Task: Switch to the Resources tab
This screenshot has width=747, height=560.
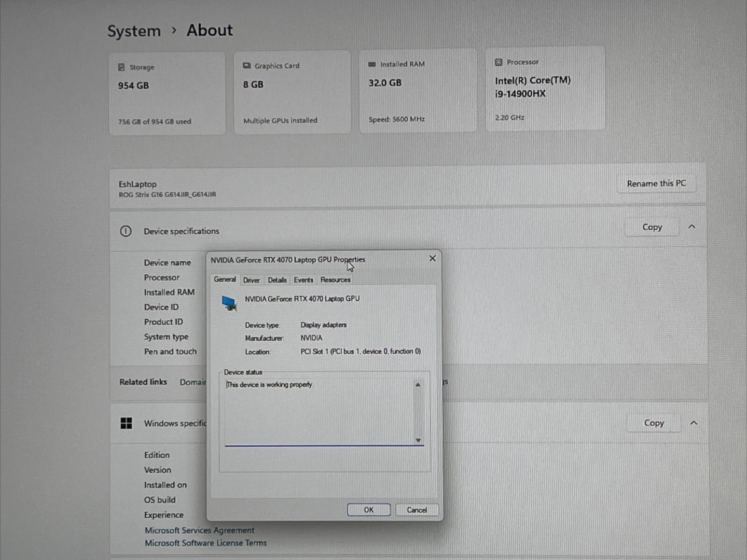Action: (335, 280)
